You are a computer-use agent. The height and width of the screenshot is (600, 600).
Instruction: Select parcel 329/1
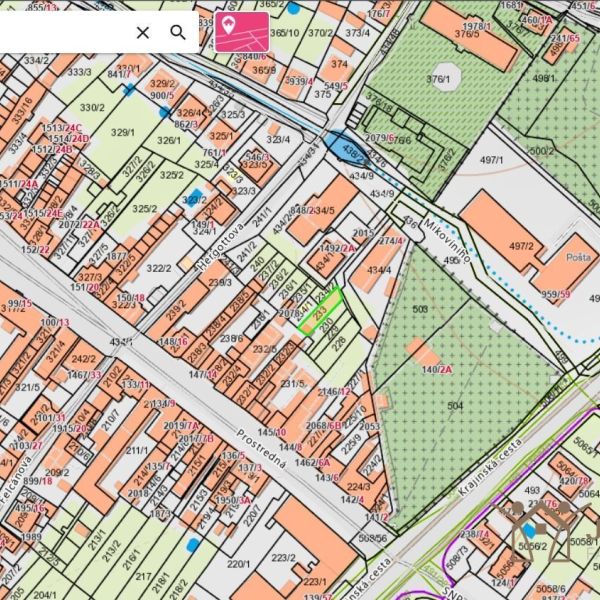(x=123, y=132)
